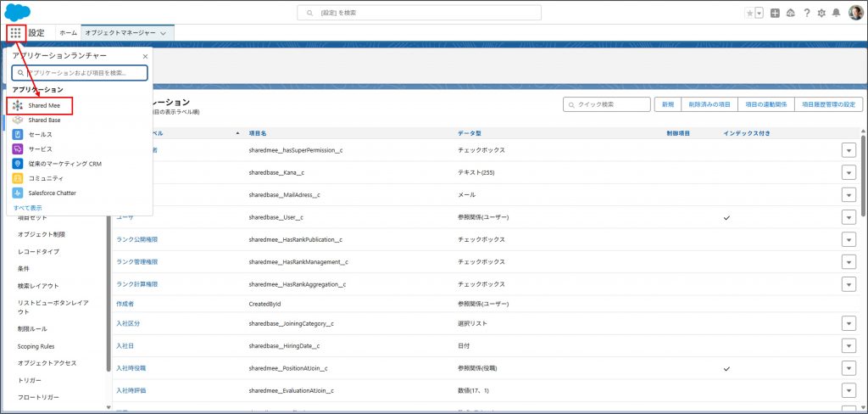Click the すべて表示 link
Viewport: 868px width, 414px height.
click(x=27, y=207)
